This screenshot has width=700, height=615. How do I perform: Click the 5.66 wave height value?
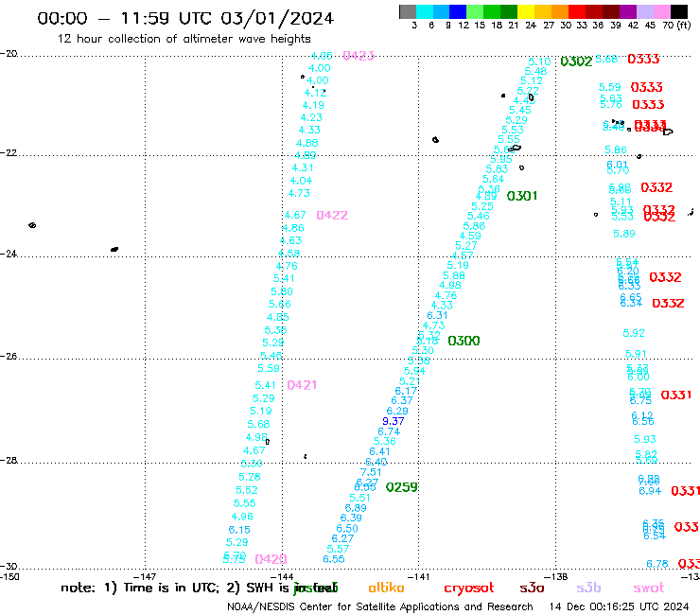coord(279,304)
